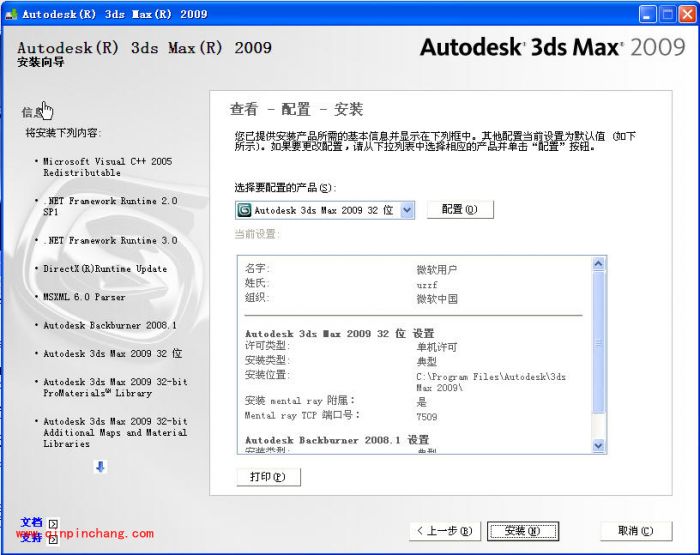This screenshot has width=700, height=555.
Task: Click the 打印(P) button
Action: click(268, 477)
